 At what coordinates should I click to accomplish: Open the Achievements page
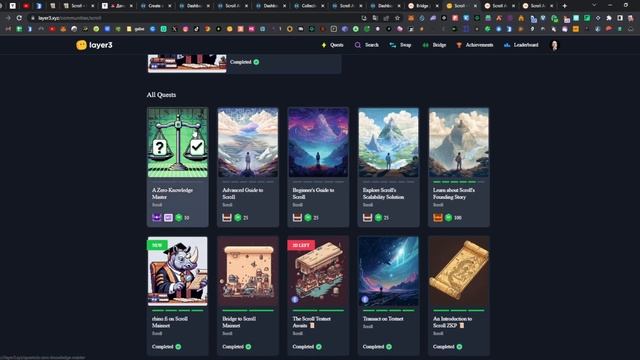point(475,45)
